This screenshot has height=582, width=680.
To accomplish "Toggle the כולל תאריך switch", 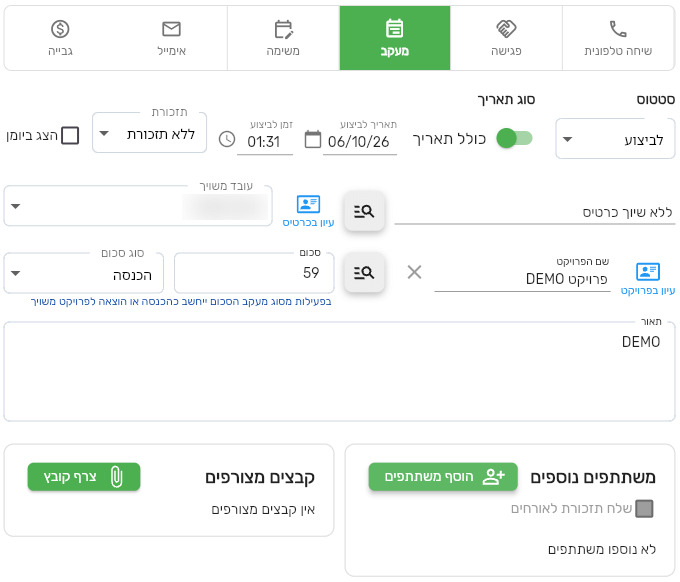I will point(514,138).
